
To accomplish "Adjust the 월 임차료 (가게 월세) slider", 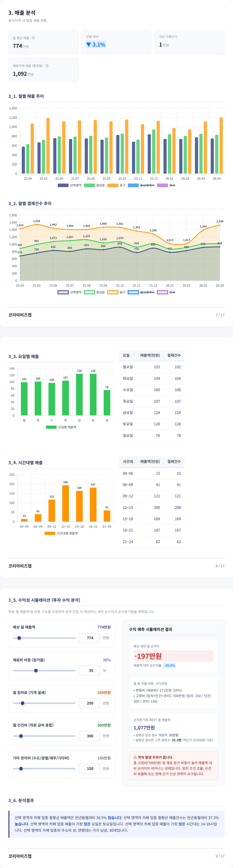I will point(44,703).
